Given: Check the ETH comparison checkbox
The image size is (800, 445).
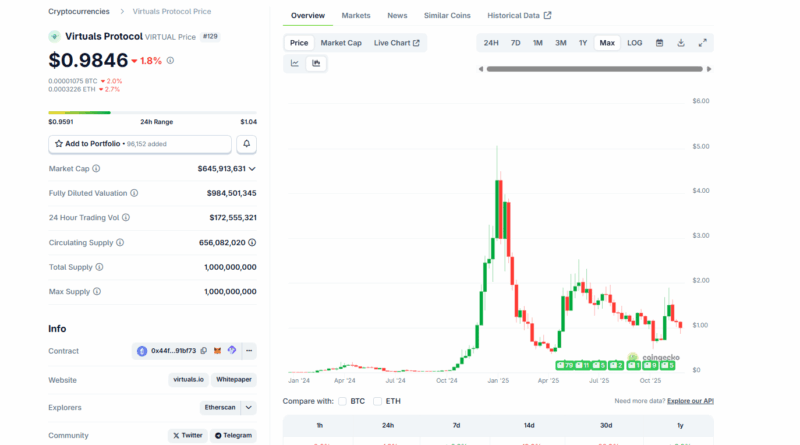Looking at the screenshot, I should click(377, 401).
